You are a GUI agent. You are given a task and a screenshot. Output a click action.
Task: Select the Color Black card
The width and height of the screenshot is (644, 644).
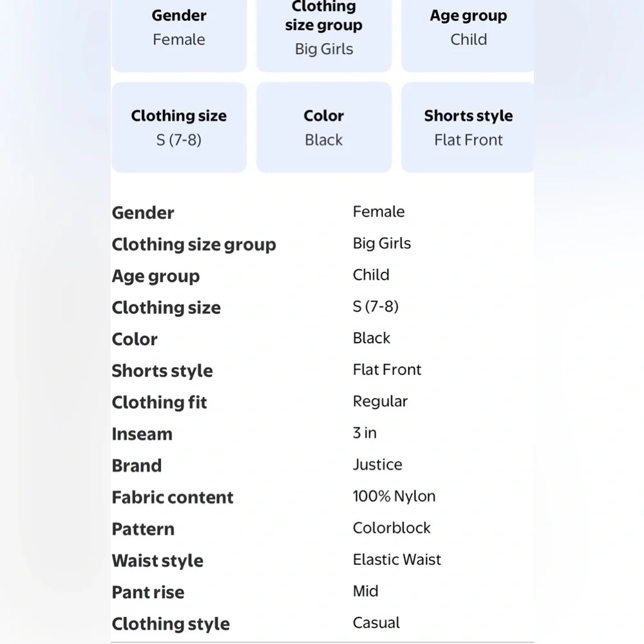(324, 128)
